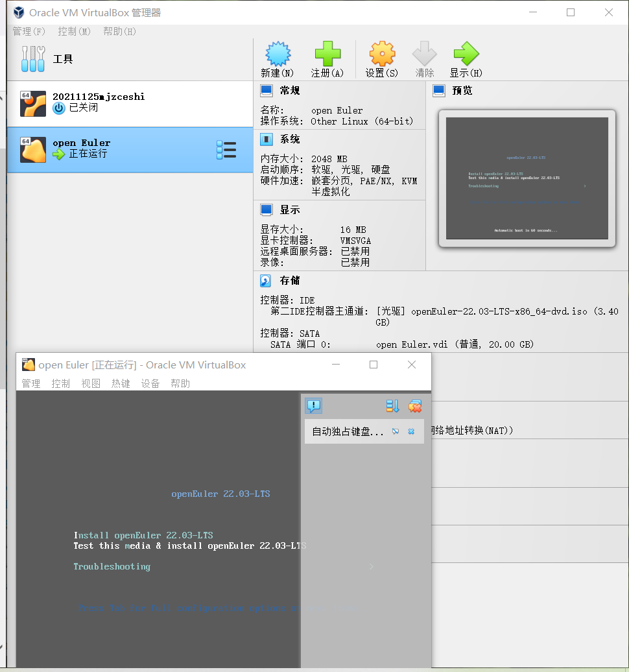Image resolution: width=629 pixels, height=672 pixels.
Task: Maximize the open Euler VM window
Action: 374,365
